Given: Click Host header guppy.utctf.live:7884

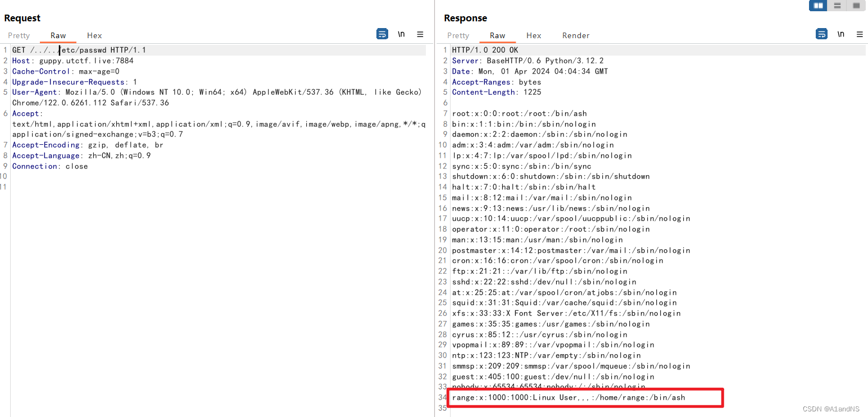Looking at the screenshot, I should 73,61.
